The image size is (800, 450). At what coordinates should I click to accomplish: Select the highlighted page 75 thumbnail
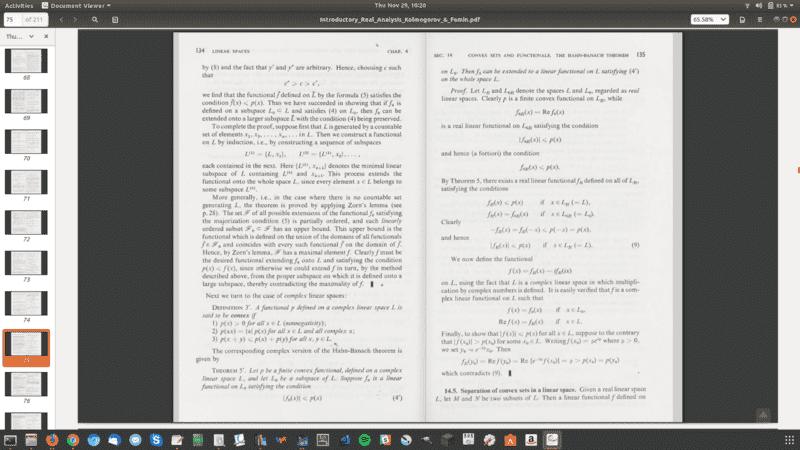tap(26, 347)
